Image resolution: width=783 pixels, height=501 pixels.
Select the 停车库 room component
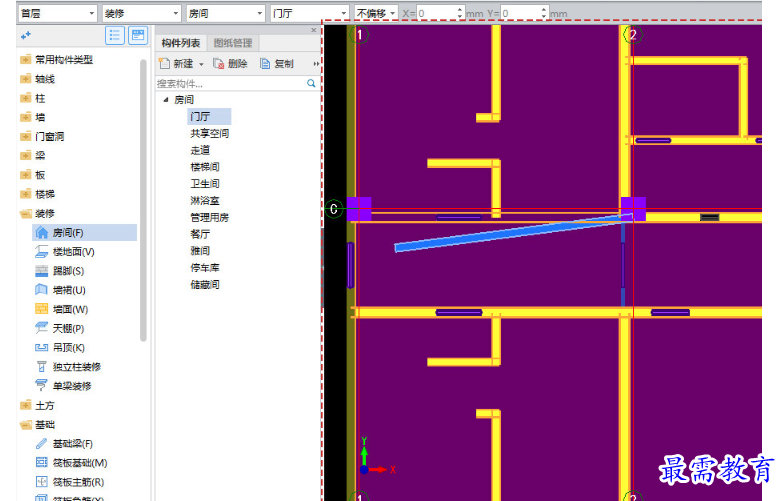[205, 268]
